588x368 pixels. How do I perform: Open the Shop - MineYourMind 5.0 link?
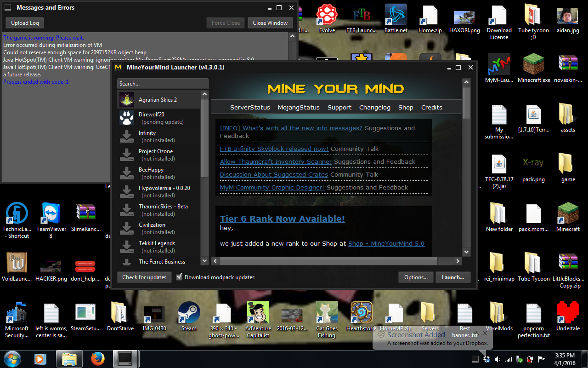[x=386, y=243]
